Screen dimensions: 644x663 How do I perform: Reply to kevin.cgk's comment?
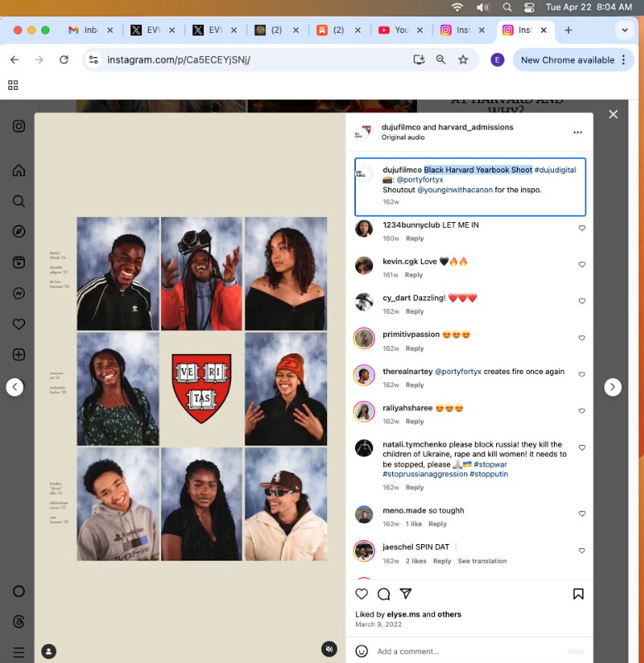pos(414,275)
